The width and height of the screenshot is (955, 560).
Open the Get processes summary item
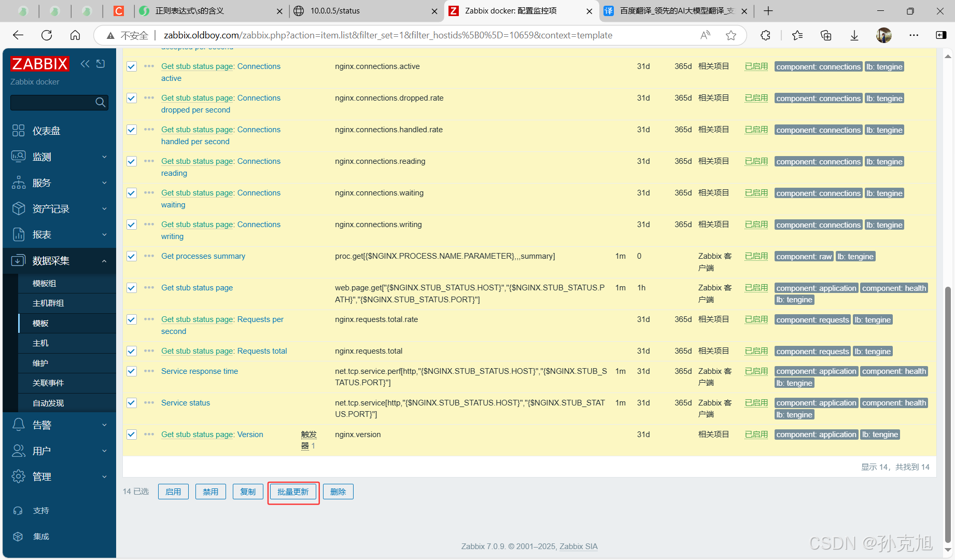(x=203, y=256)
